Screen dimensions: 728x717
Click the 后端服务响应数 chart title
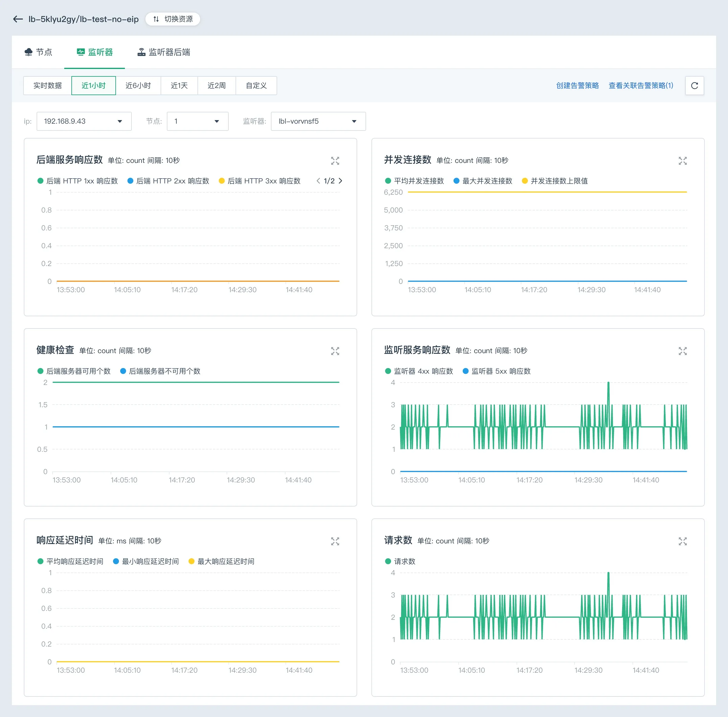tap(69, 160)
